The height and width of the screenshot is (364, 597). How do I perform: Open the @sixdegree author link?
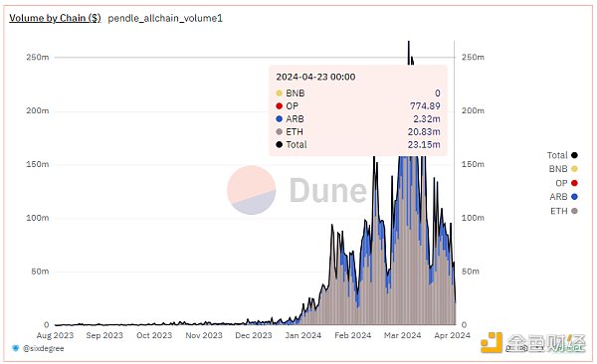pos(44,348)
